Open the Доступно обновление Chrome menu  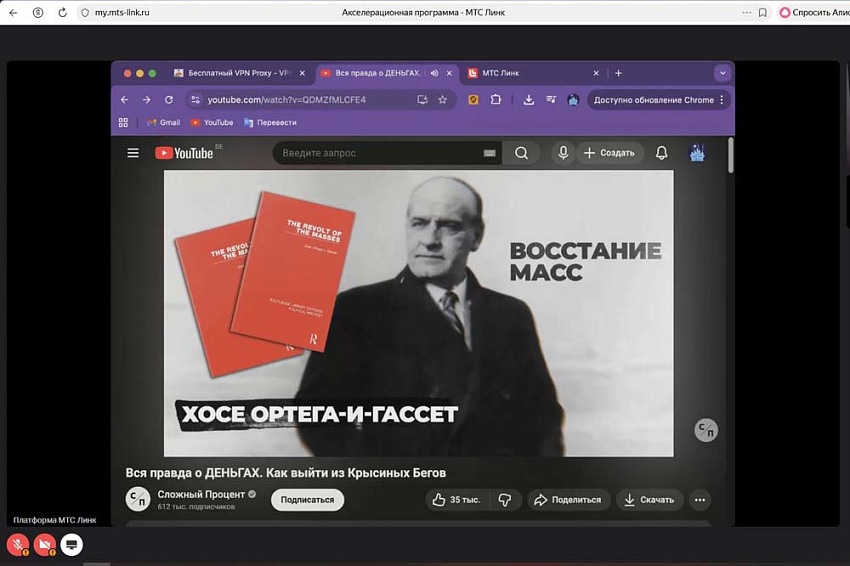coord(659,100)
